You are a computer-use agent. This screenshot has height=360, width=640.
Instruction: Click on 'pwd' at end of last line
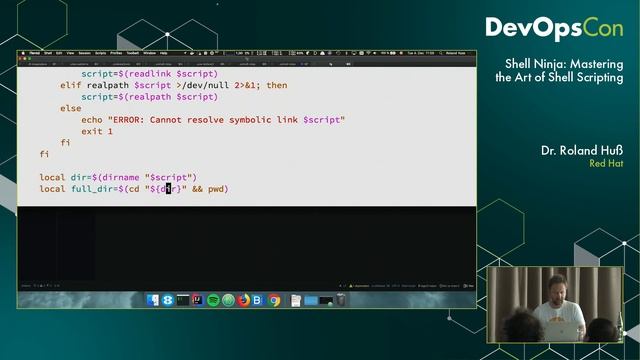tap(216, 189)
